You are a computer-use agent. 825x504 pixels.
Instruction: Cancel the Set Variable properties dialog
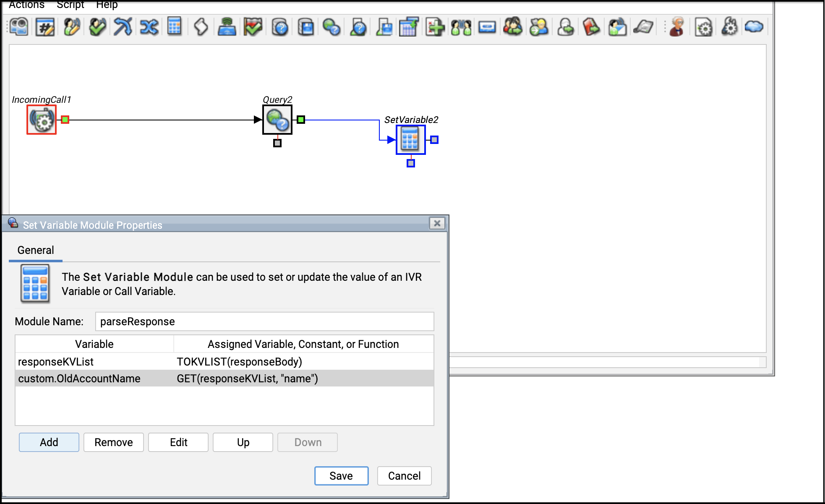coord(405,476)
